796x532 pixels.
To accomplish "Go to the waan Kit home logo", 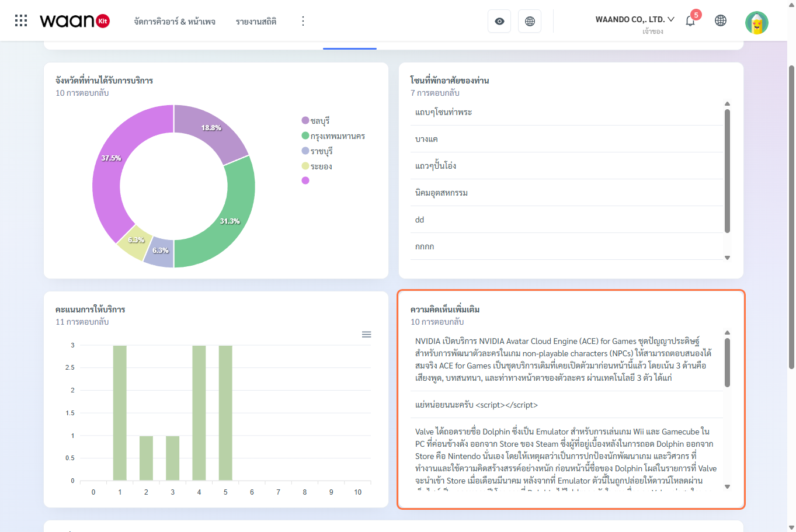I will tap(75, 21).
